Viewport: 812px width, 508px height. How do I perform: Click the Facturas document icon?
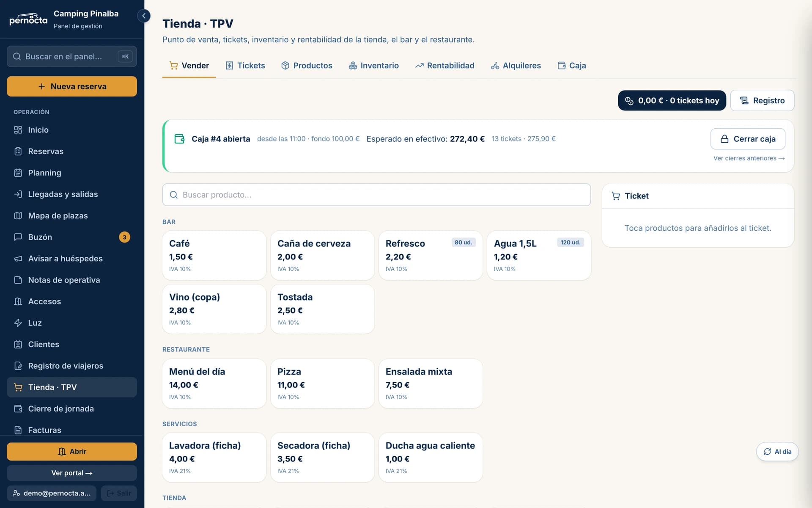(x=18, y=430)
